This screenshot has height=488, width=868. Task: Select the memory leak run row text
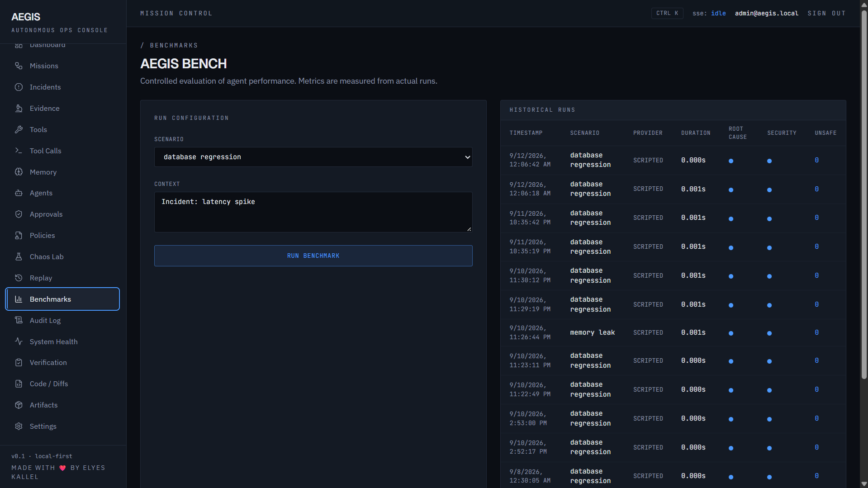[x=593, y=333]
